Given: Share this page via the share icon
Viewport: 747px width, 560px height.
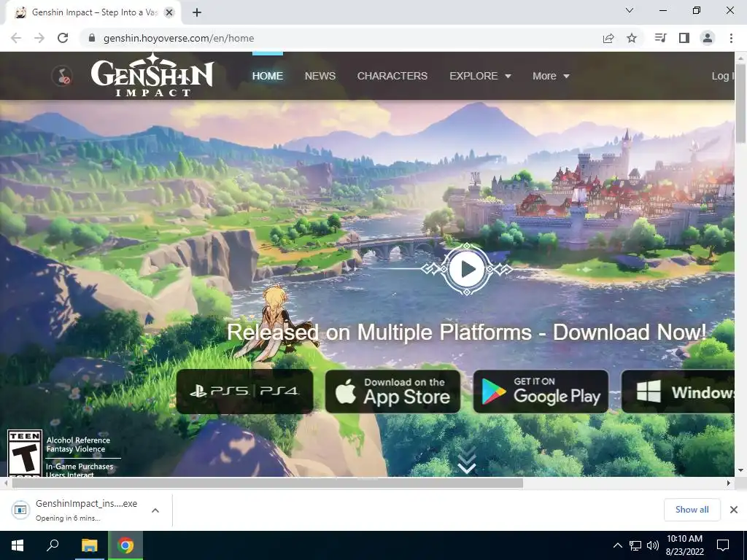Looking at the screenshot, I should pyautogui.click(x=608, y=38).
